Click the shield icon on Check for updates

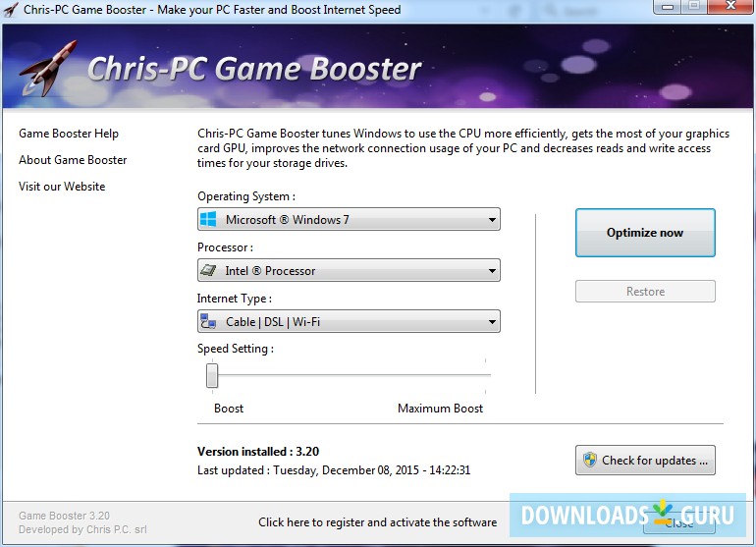click(x=590, y=460)
